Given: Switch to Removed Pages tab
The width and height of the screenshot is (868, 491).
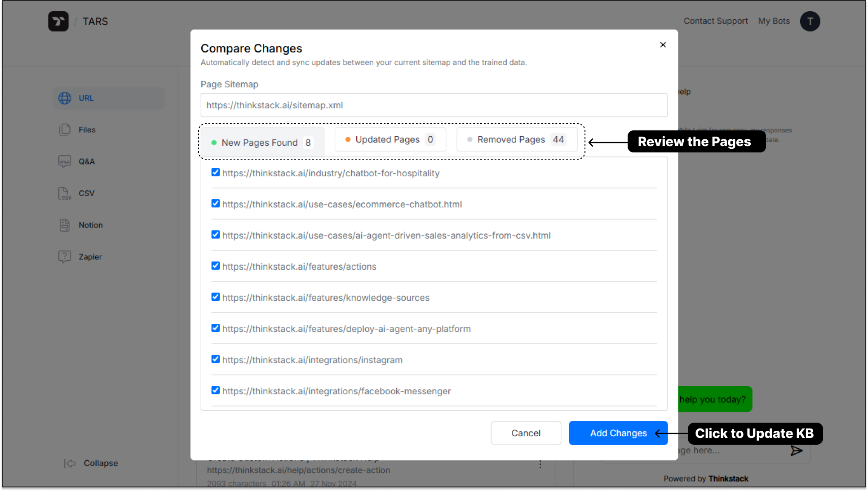Looking at the screenshot, I should (517, 139).
